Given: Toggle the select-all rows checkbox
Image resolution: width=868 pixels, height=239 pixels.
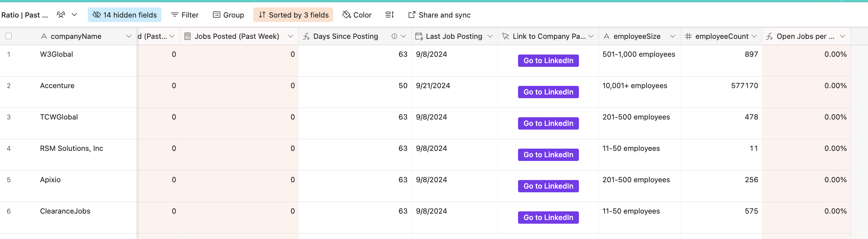Looking at the screenshot, I should [9, 36].
